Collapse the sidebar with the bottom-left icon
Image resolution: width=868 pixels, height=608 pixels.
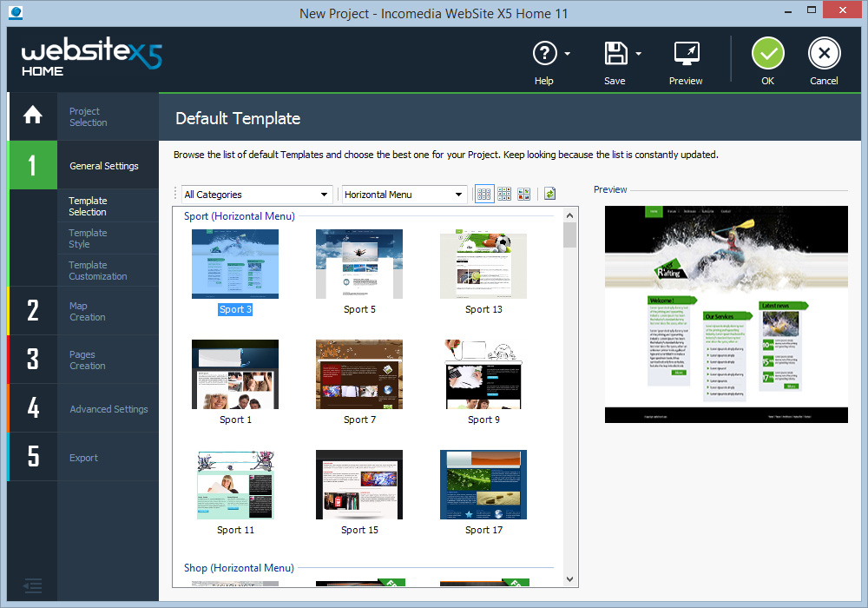pos(33,585)
